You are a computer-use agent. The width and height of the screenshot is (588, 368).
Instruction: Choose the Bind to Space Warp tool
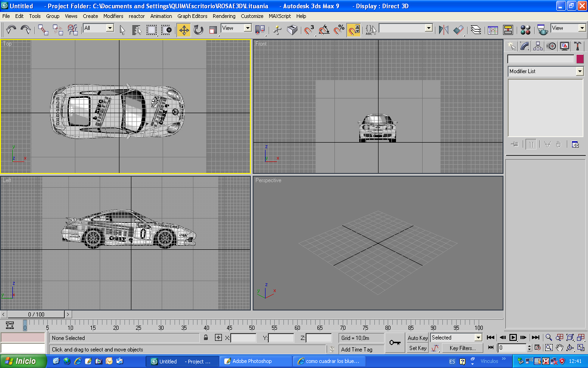73,30
